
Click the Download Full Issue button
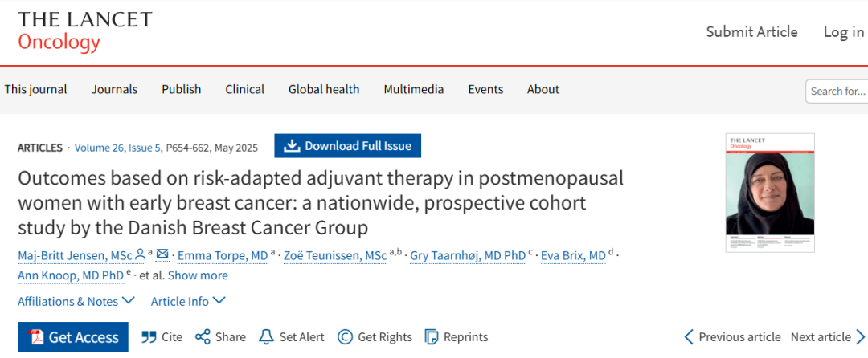pos(348,146)
